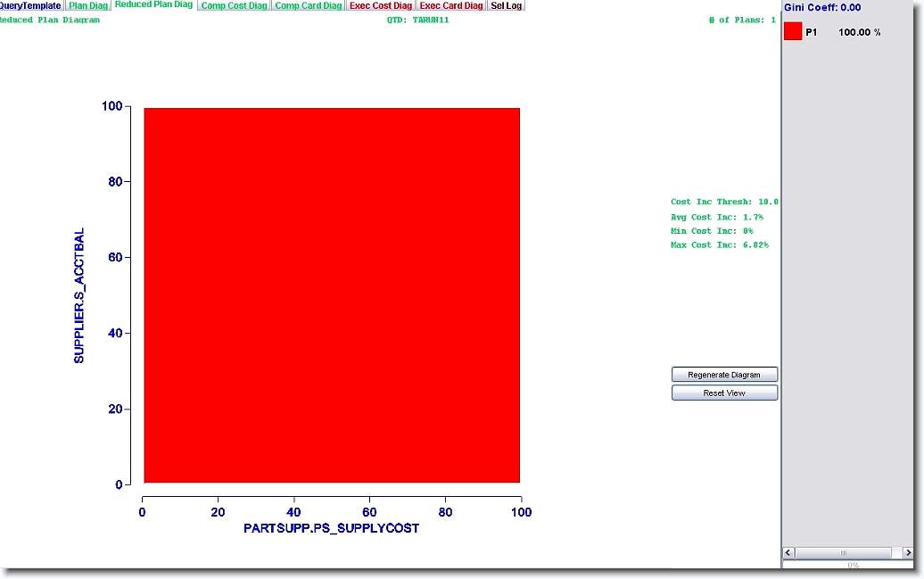Click the Regenerate Diagram button
The image size is (924, 579).
724,375
